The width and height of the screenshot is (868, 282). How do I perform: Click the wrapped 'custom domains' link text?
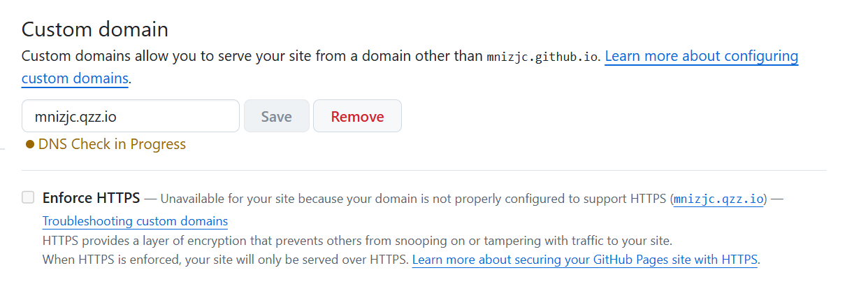(75, 78)
